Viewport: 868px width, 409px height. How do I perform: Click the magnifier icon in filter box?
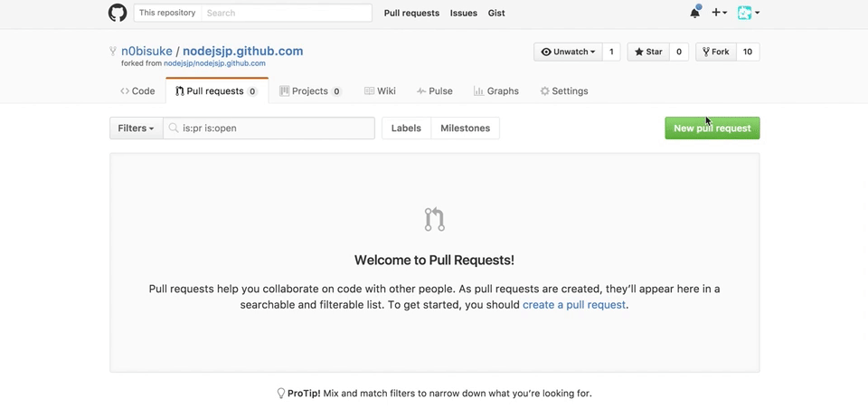[x=174, y=128]
